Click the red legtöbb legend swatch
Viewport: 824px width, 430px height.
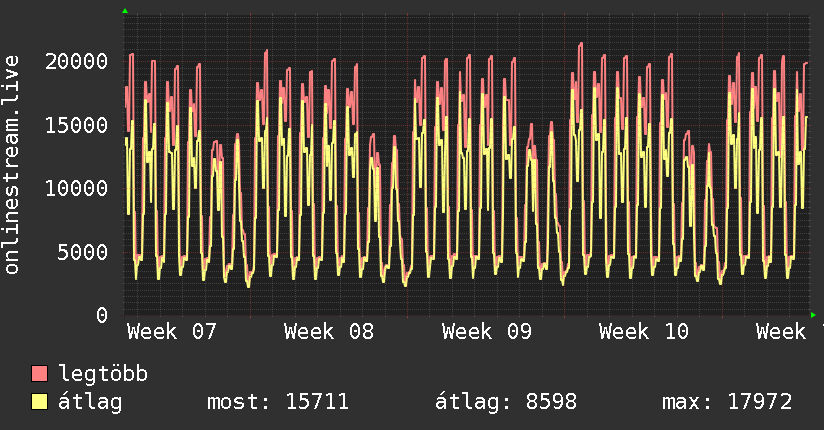click(40, 374)
